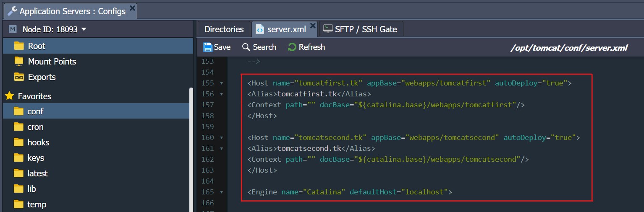Image resolution: width=644 pixels, height=212 pixels.
Task: Click the Engine name="Catalina" line
Action: click(x=350, y=192)
